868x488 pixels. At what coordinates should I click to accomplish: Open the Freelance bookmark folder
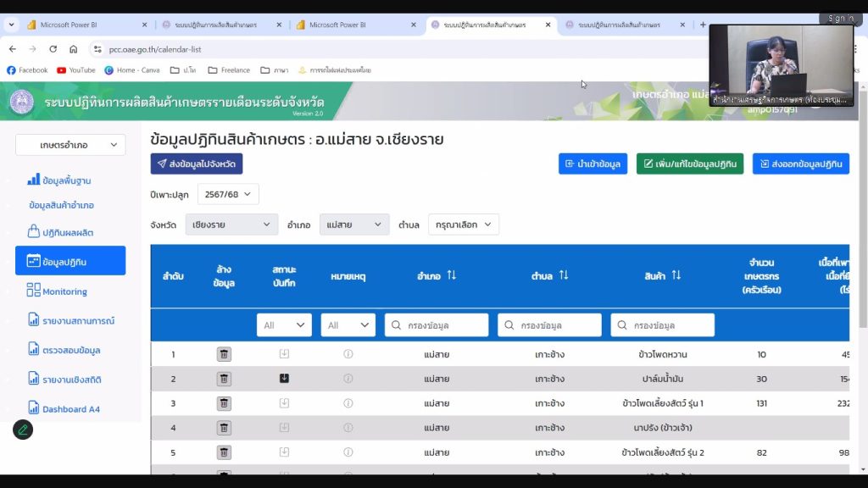pos(229,70)
